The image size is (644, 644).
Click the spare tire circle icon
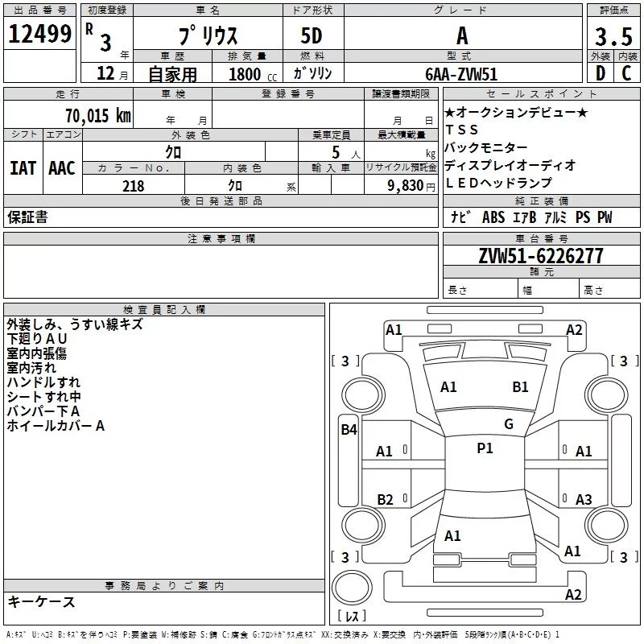tap(352, 588)
